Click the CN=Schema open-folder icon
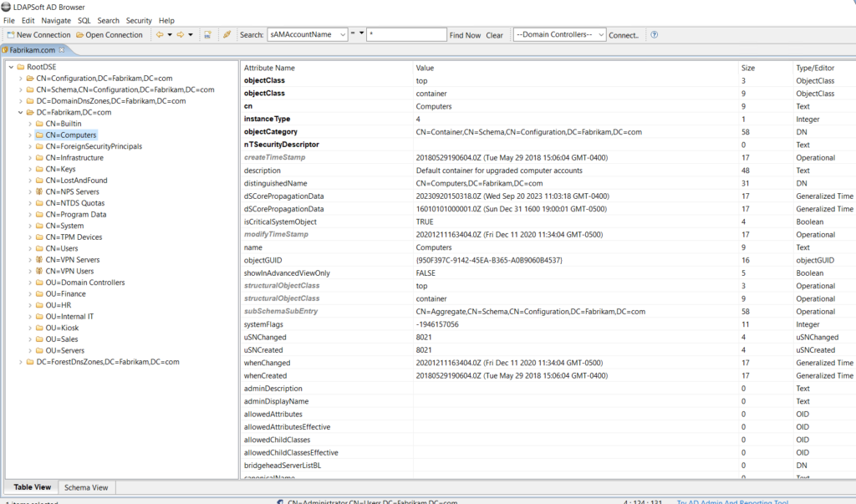The height and width of the screenshot is (504, 856). coord(30,89)
